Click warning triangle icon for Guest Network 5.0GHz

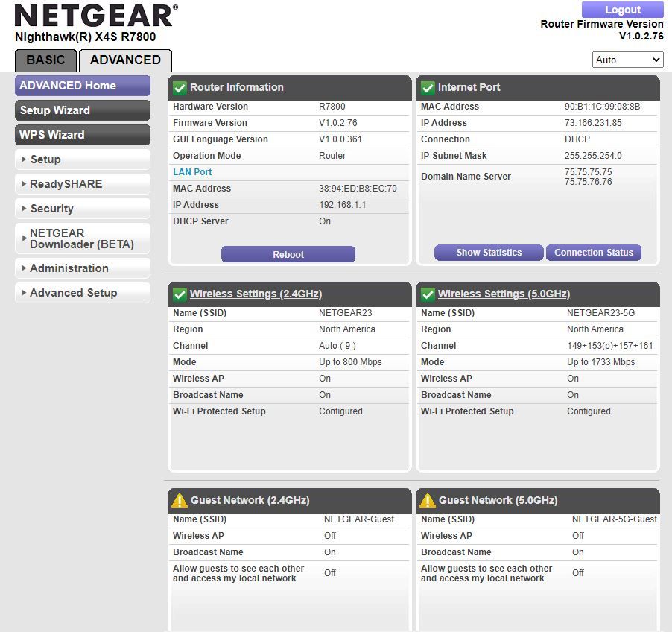427,501
